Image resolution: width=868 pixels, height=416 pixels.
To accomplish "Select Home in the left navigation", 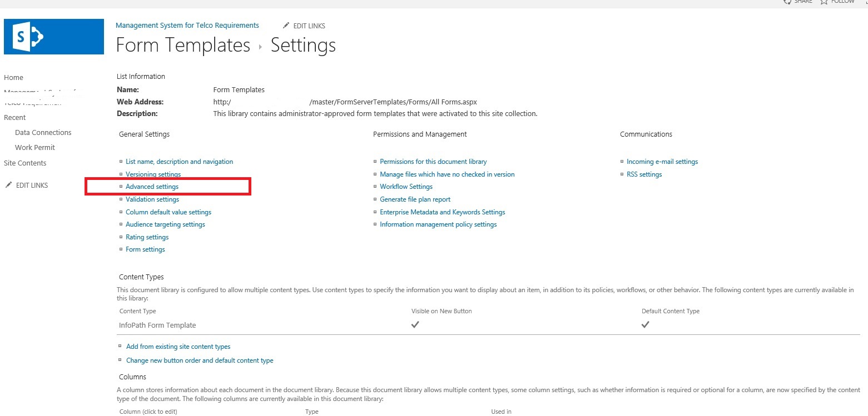I will click(13, 77).
